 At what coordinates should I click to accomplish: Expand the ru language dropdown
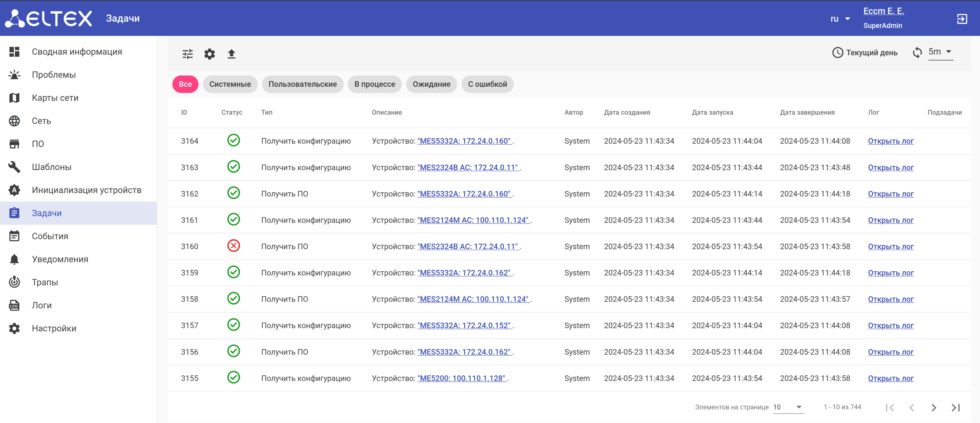(x=840, y=19)
